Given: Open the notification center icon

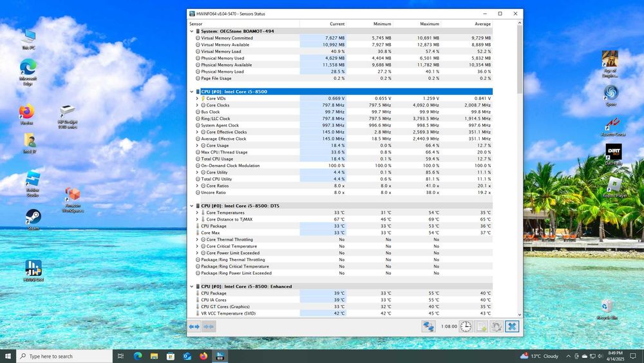Looking at the screenshot, I should (633, 356).
